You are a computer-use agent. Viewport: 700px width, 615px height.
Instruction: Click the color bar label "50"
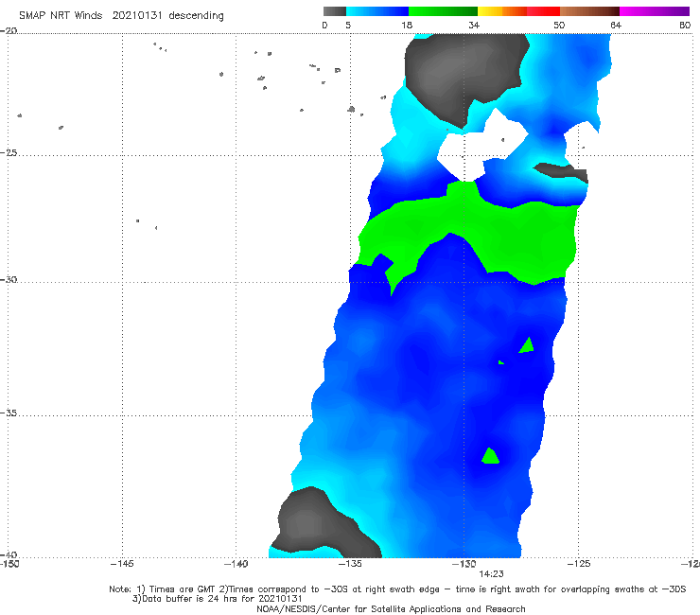[x=559, y=25]
